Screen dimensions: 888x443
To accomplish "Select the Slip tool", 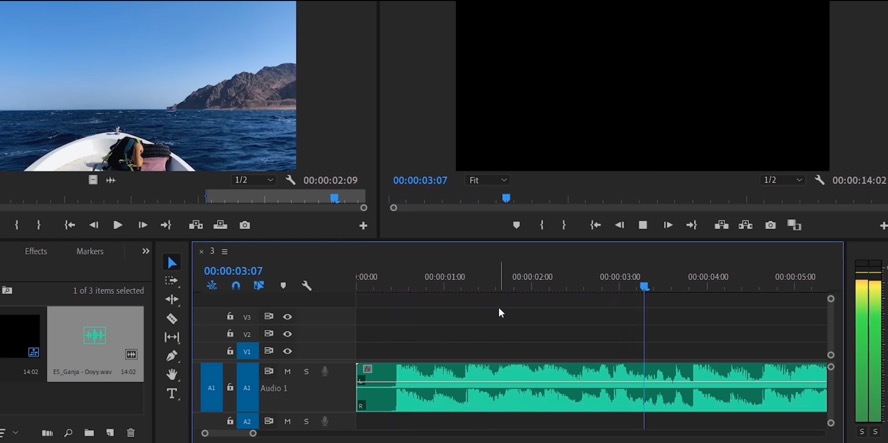I will pyautogui.click(x=172, y=337).
